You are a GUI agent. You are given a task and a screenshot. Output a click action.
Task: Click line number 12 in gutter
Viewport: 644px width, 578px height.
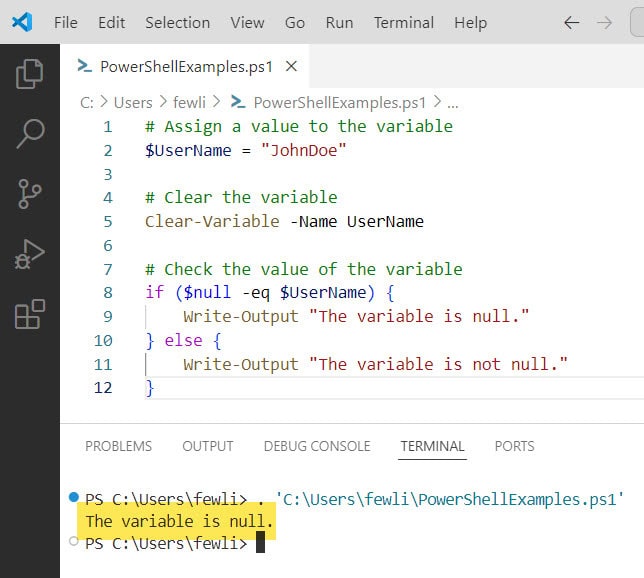click(103, 388)
